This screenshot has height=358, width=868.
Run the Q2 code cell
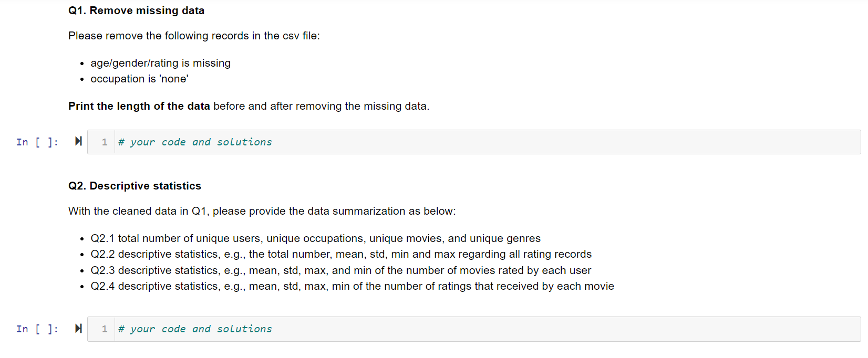tap(78, 329)
